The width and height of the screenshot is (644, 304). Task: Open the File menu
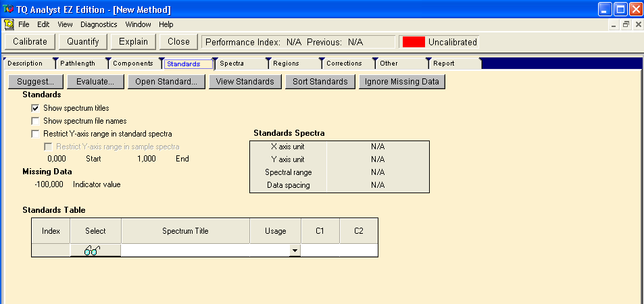24,24
